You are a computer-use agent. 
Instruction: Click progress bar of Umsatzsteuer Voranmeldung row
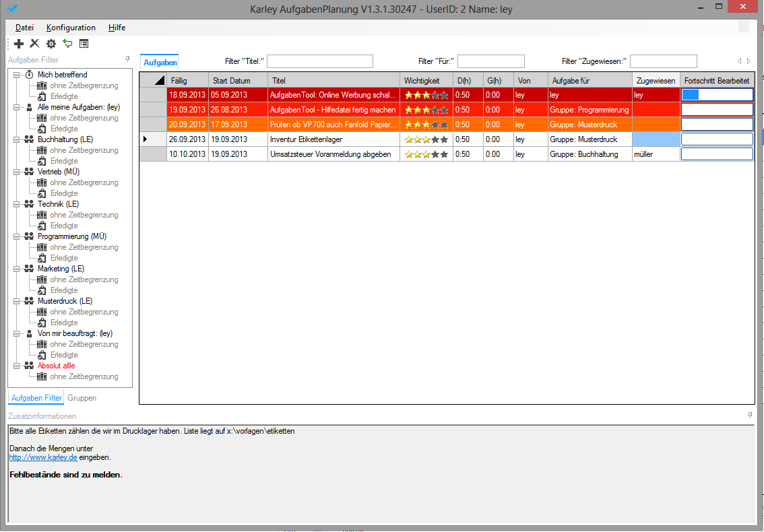(x=717, y=154)
